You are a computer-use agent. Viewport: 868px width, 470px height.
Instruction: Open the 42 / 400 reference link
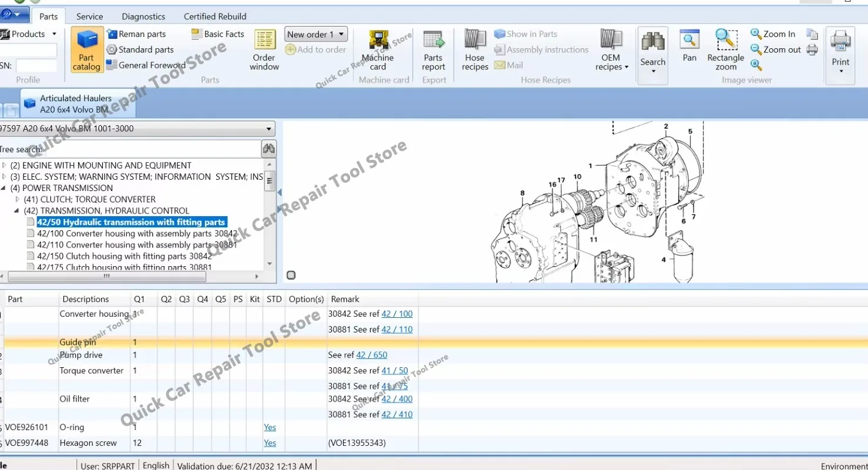(397, 399)
